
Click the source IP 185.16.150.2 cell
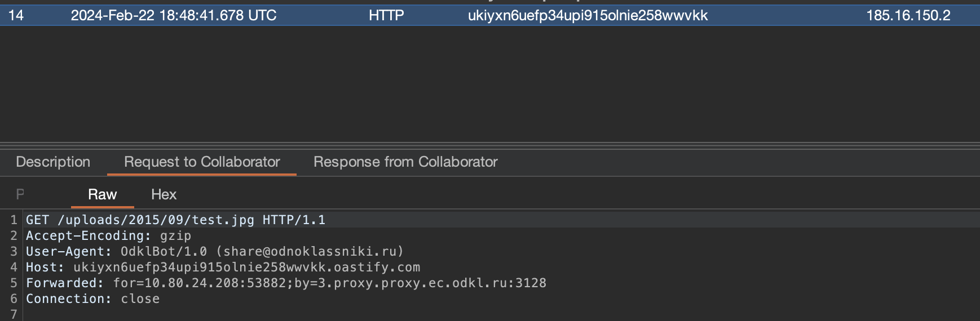(908, 16)
